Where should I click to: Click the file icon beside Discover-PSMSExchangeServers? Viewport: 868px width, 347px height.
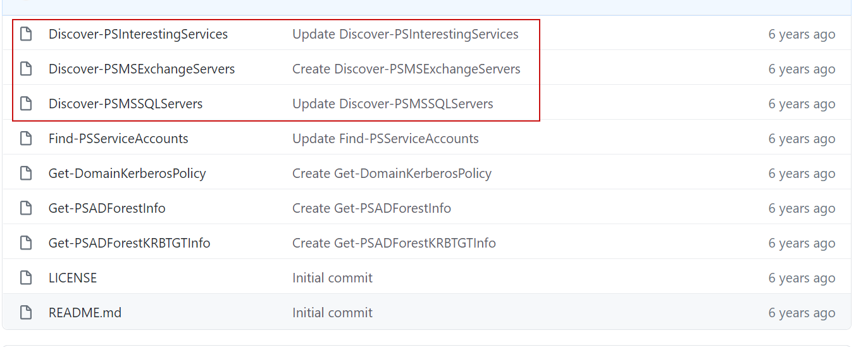point(26,69)
